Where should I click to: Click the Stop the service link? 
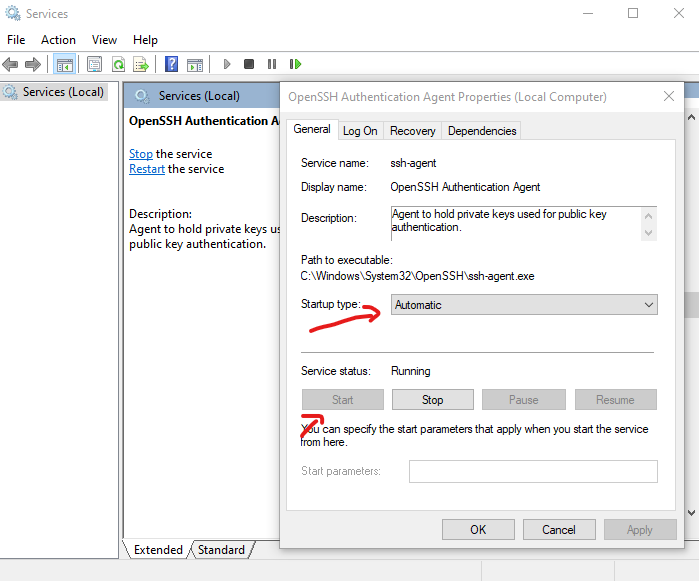coord(140,154)
